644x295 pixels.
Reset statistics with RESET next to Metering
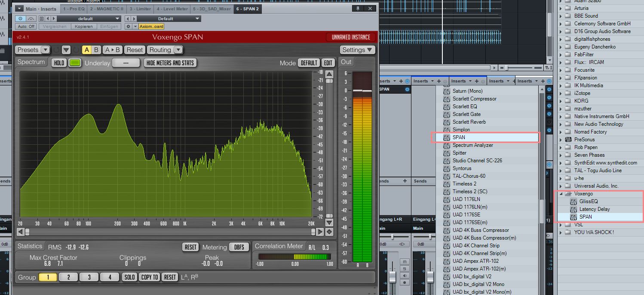click(x=190, y=247)
